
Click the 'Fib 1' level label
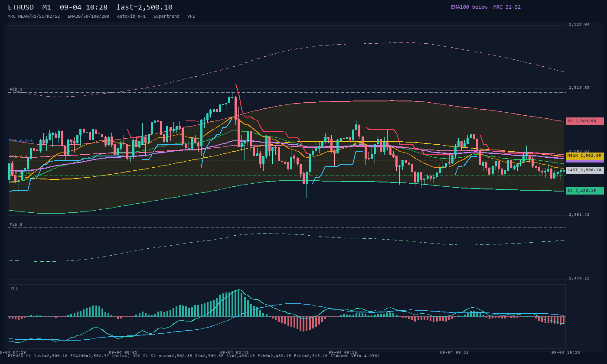tap(16, 89)
